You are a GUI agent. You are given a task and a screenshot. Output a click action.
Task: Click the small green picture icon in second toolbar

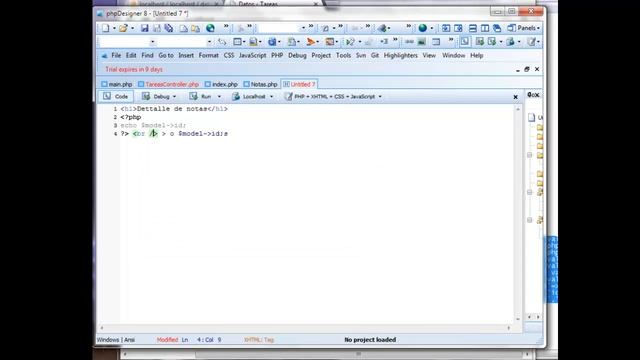pos(422,42)
